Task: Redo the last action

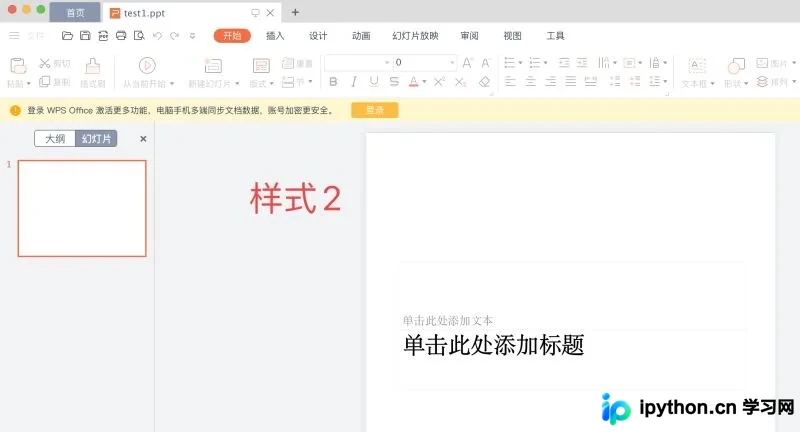Action: click(174, 36)
